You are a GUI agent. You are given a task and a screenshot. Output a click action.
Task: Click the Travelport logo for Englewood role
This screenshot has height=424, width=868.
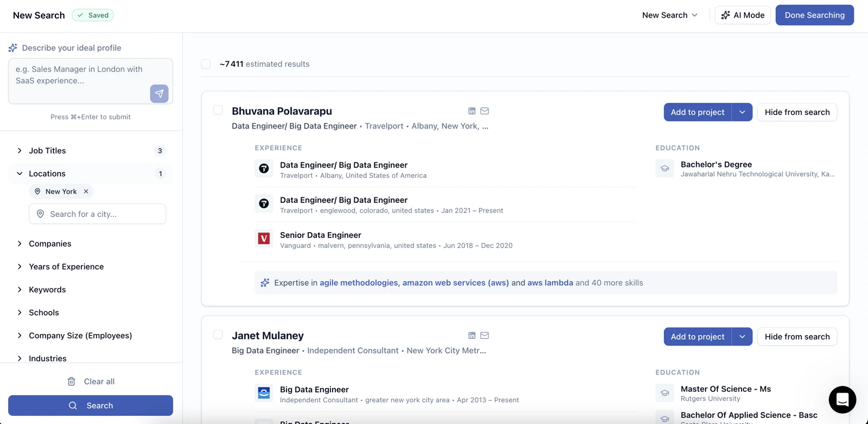pyautogui.click(x=264, y=203)
